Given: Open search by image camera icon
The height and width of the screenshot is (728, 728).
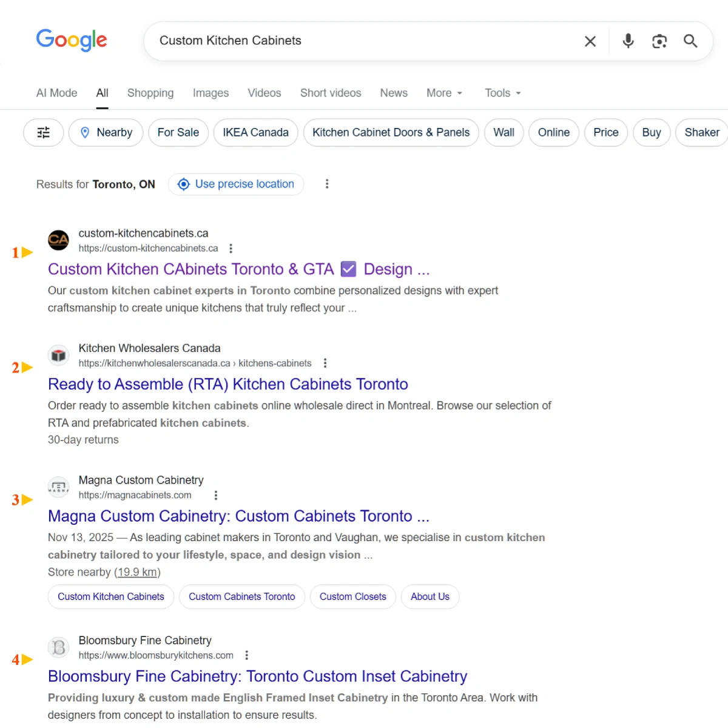Looking at the screenshot, I should (659, 41).
